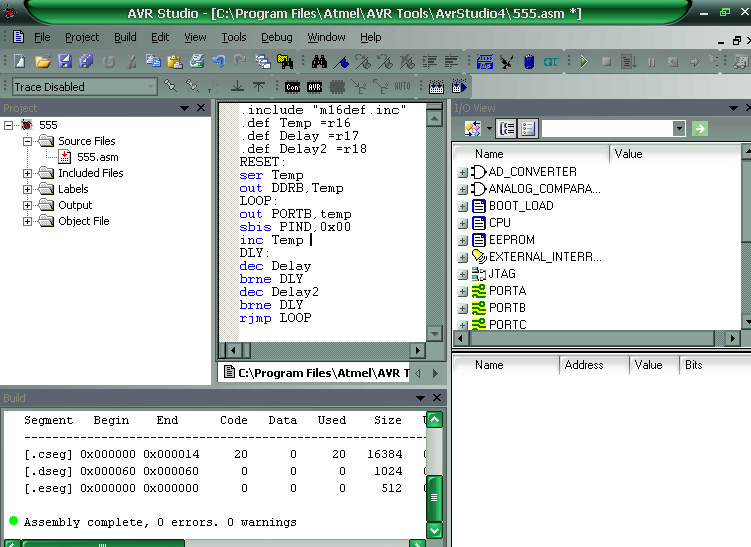Select the CPU entry in I/O View
The height and width of the screenshot is (547, 751).
[500, 223]
